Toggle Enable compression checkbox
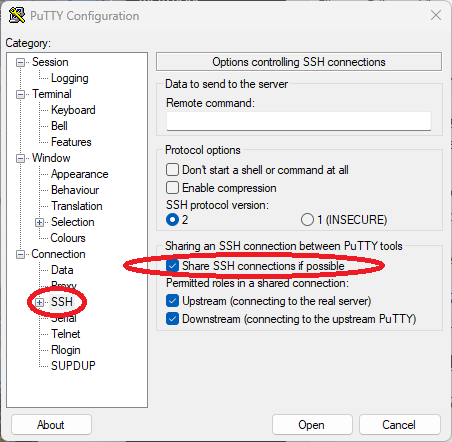 172,188
